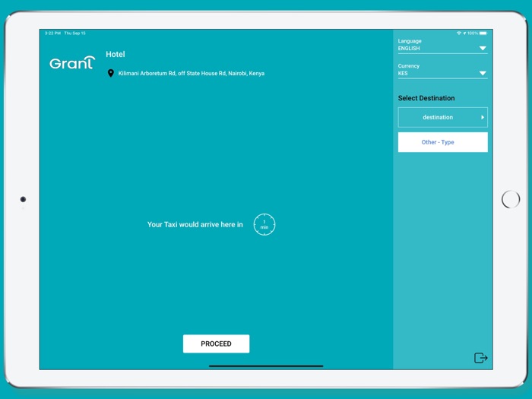
Task: Tap the logout icon in the sidebar corner
Action: (x=480, y=358)
